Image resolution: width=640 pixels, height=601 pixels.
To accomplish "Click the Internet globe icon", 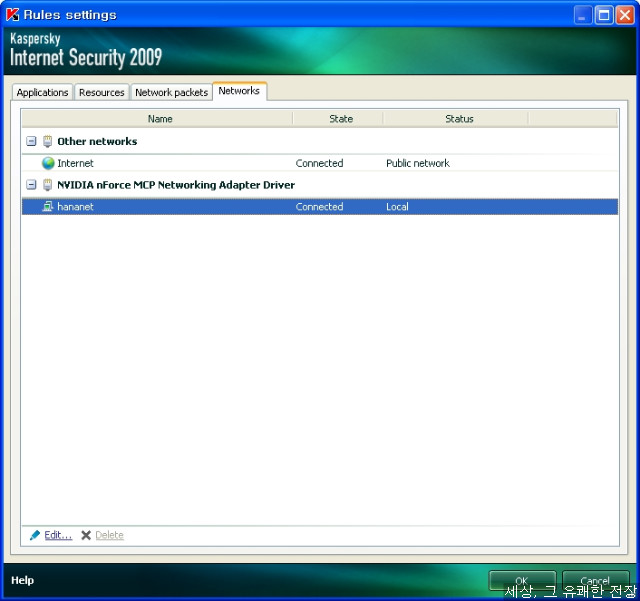I will coord(48,163).
